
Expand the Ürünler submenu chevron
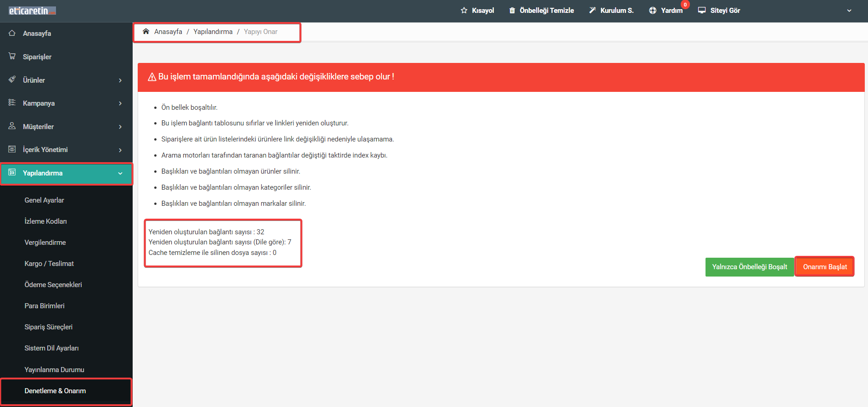click(x=120, y=80)
